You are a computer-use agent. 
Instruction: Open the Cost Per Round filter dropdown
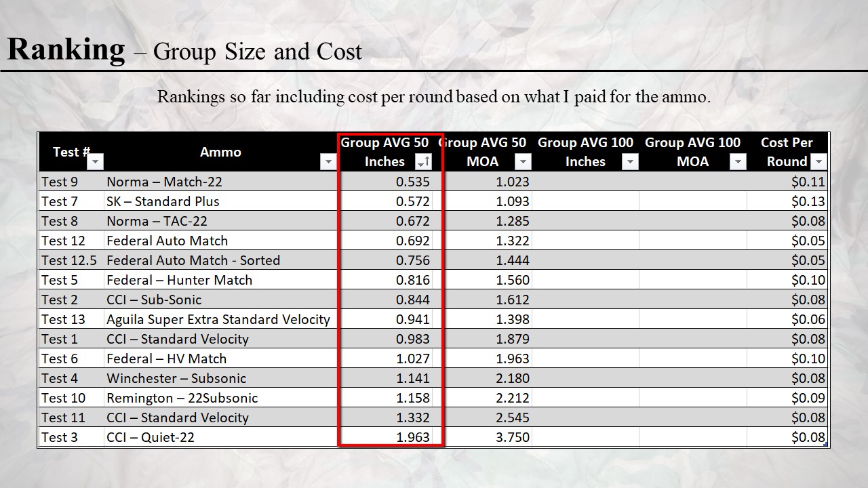[818, 161]
